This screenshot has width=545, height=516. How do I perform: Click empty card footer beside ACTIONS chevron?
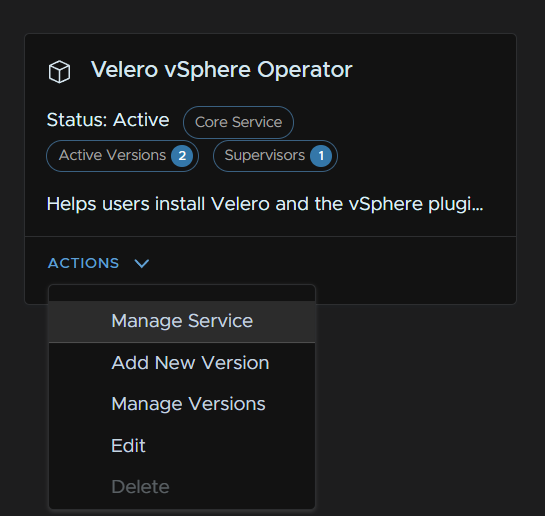pyautogui.click(x=330, y=263)
